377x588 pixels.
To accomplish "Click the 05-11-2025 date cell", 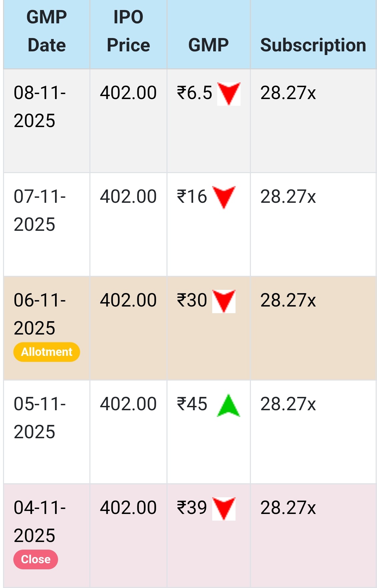I will 40,418.
